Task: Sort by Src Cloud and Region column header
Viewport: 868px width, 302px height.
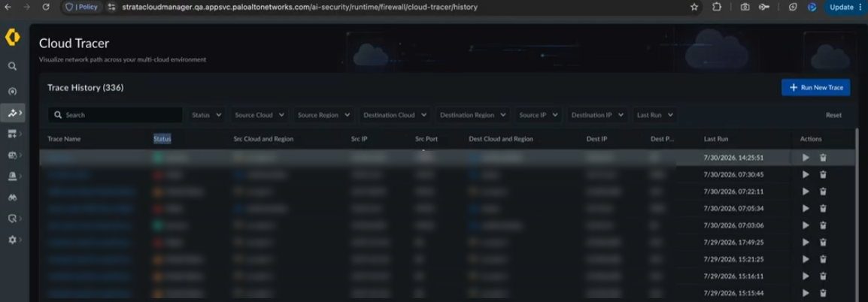Action: click(263, 139)
